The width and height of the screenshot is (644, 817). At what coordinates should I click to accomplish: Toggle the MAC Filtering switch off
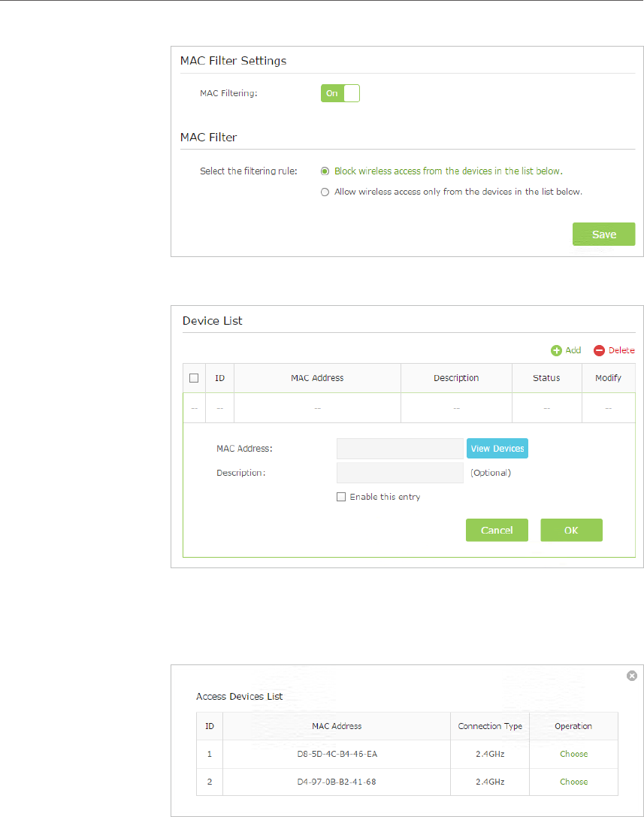tap(340, 93)
